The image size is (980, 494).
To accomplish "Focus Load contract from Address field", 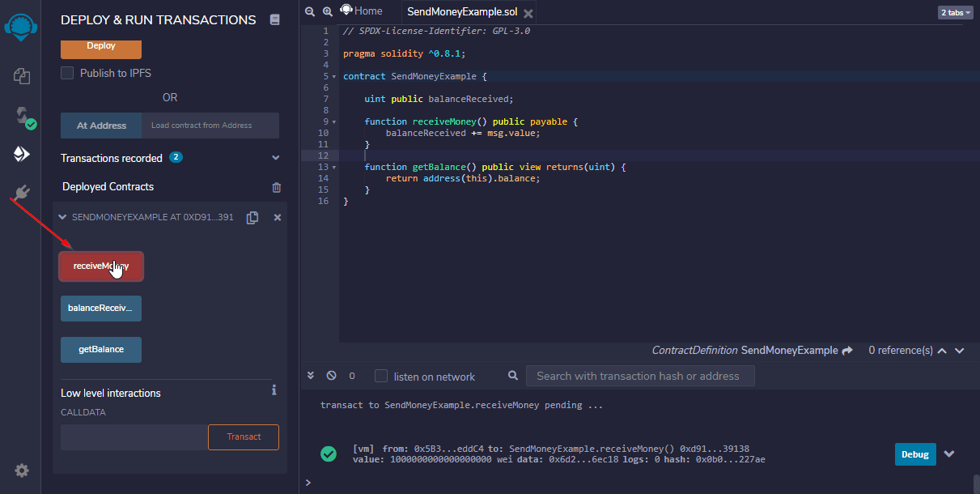I will click(x=210, y=126).
